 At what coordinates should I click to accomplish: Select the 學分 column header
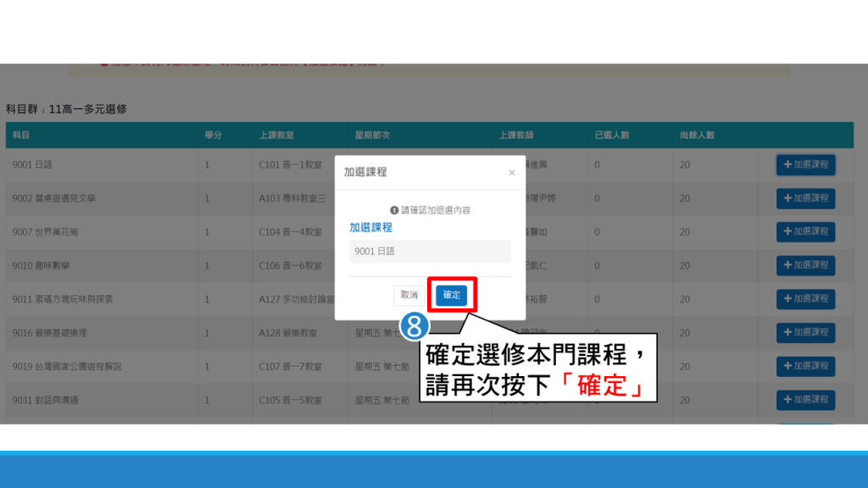tap(213, 136)
